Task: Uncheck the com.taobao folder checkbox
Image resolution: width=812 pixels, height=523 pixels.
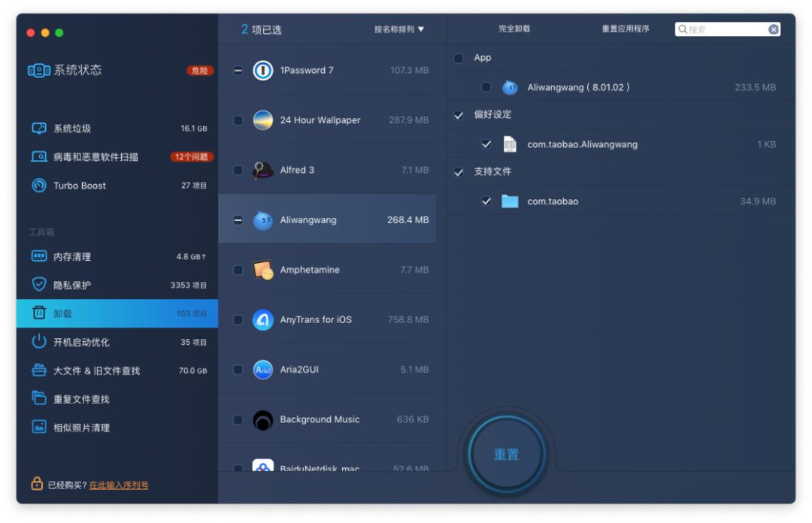Action: coord(486,201)
